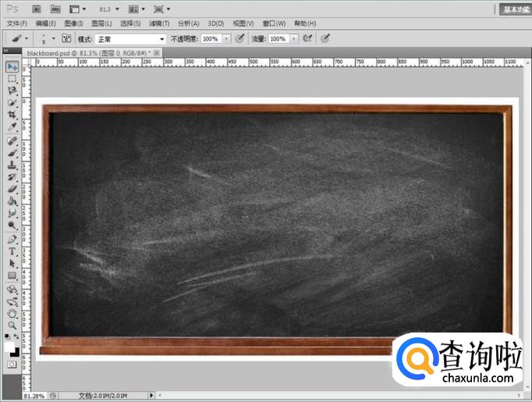The image size is (532, 402).
Task: Toggle Quick Mask mode
Action: (x=12, y=365)
